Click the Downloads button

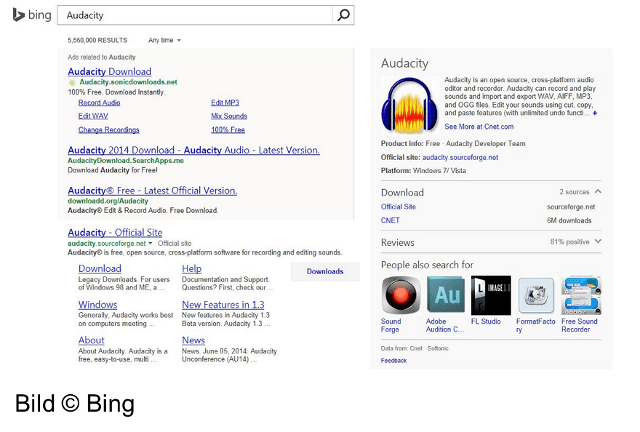[x=325, y=272]
